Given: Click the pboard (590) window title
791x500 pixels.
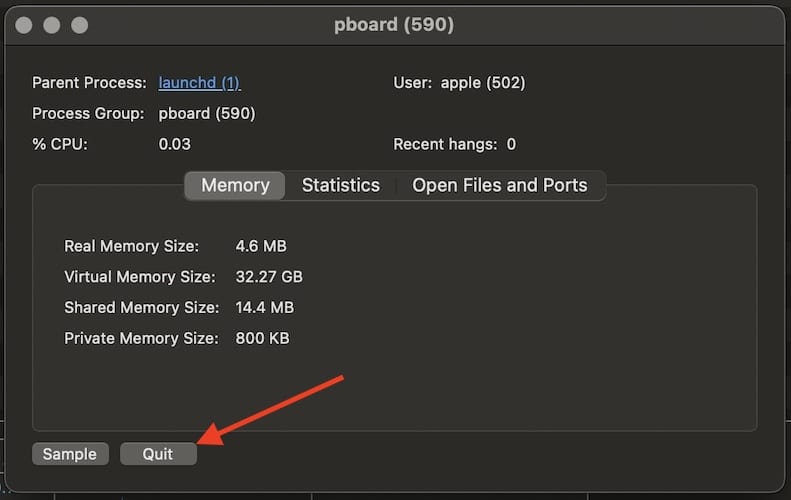Looking at the screenshot, I should 394,24.
